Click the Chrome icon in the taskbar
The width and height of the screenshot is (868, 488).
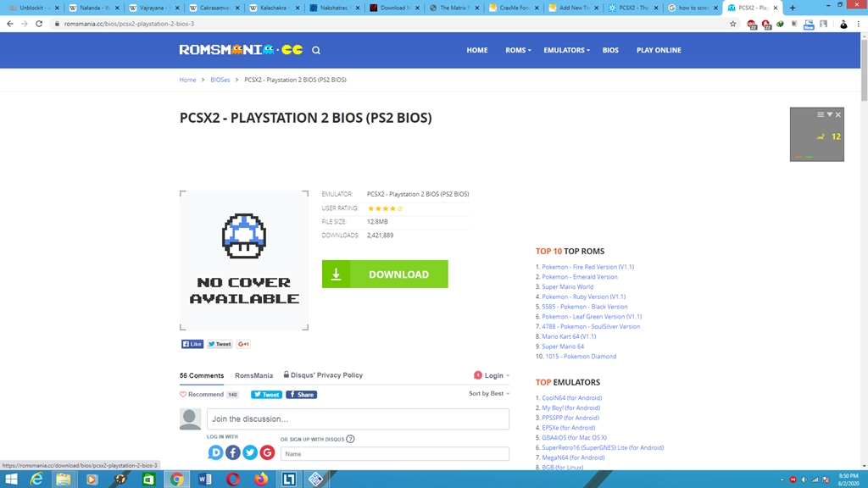[176, 480]
